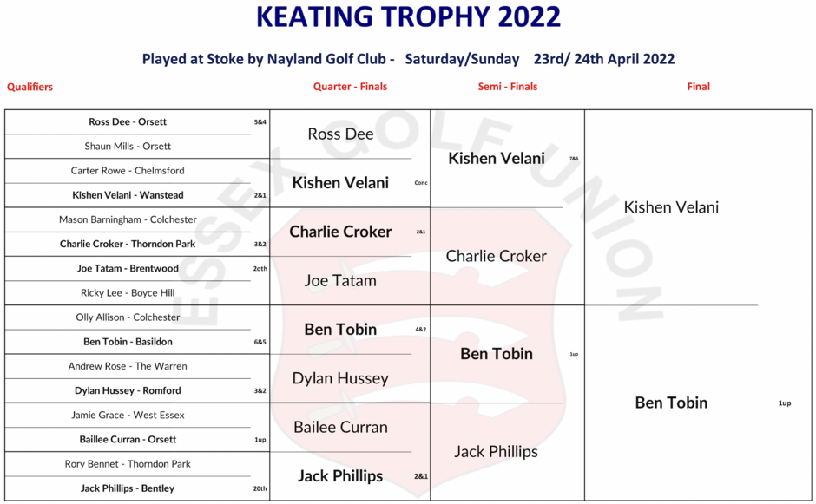Click Olly Allison - Colchester entry
Viewport: 816px width, 504px height.
tap(128, 317)
